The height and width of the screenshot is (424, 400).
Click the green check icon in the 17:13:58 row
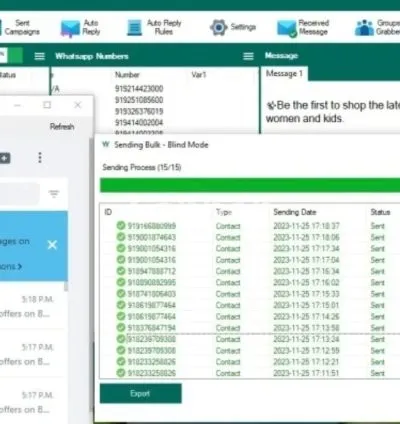121,328
